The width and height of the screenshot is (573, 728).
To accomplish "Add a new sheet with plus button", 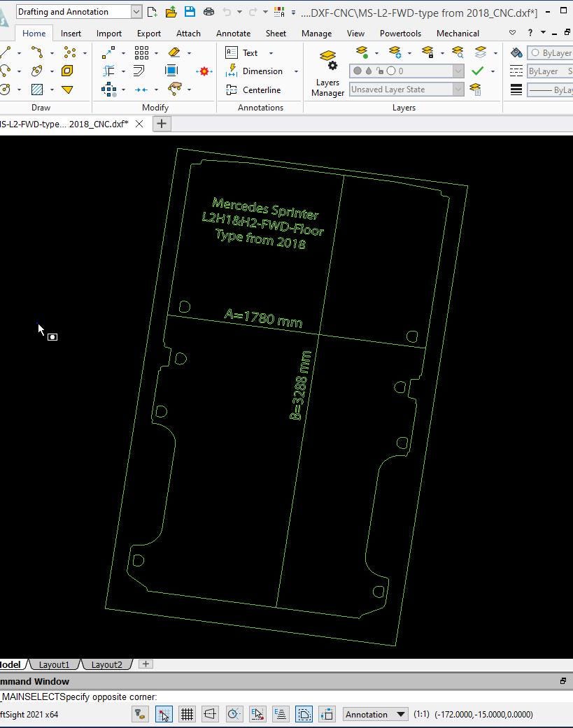I will 146,664.
